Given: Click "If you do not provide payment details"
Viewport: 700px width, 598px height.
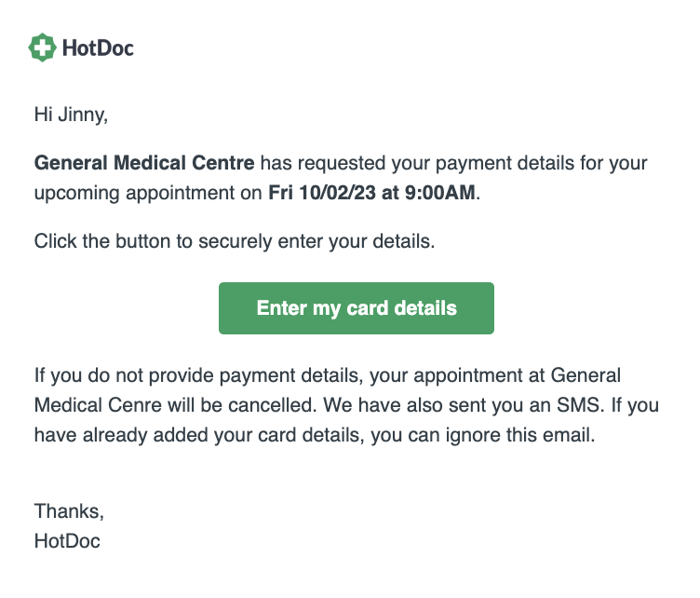Looking at the screenshot, I should click(x=198, y=375).
